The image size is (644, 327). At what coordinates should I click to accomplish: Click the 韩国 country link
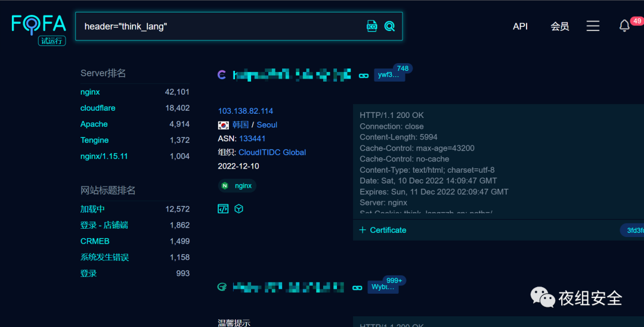[x=240, y=124]
